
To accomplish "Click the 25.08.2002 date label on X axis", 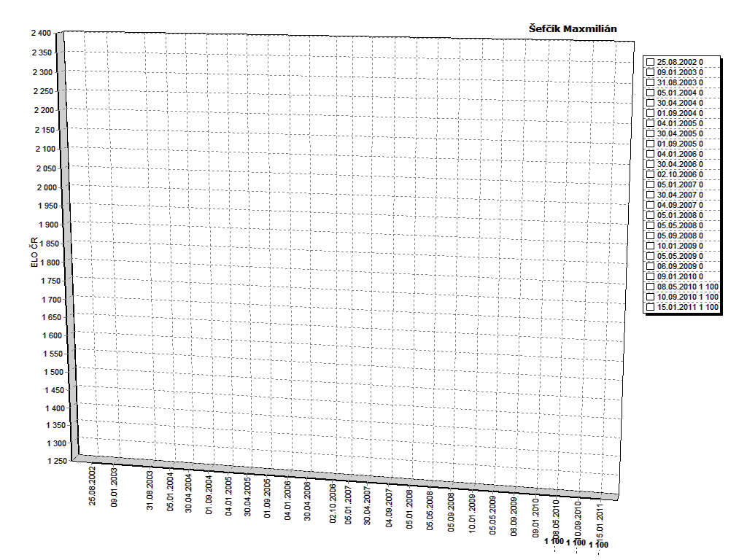I will click(x=93, y=486).
